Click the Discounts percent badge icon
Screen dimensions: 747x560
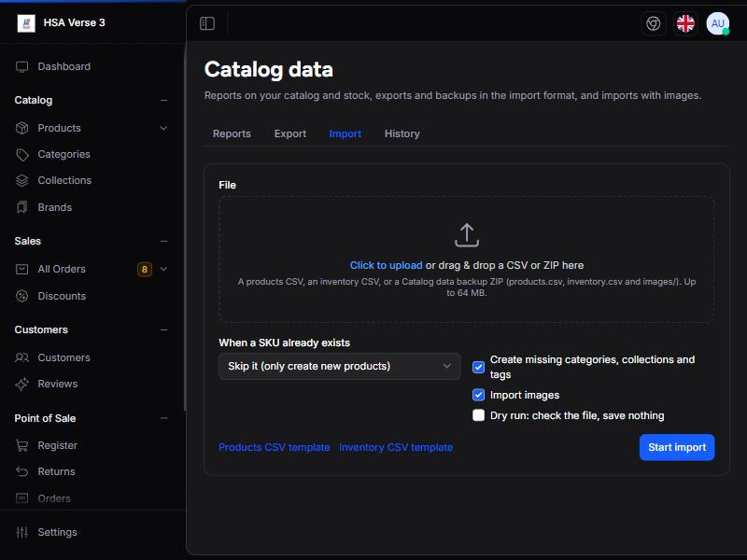click(x=21, y=296)
